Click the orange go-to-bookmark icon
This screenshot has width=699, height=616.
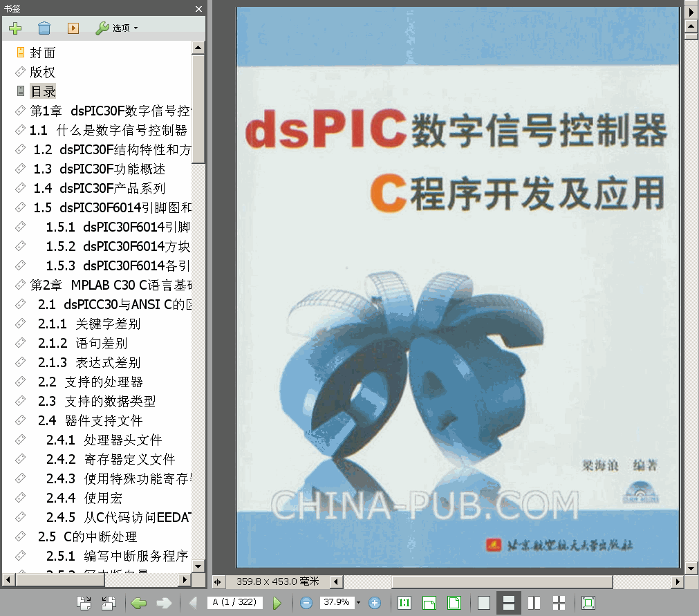click(x=73, y=28)
